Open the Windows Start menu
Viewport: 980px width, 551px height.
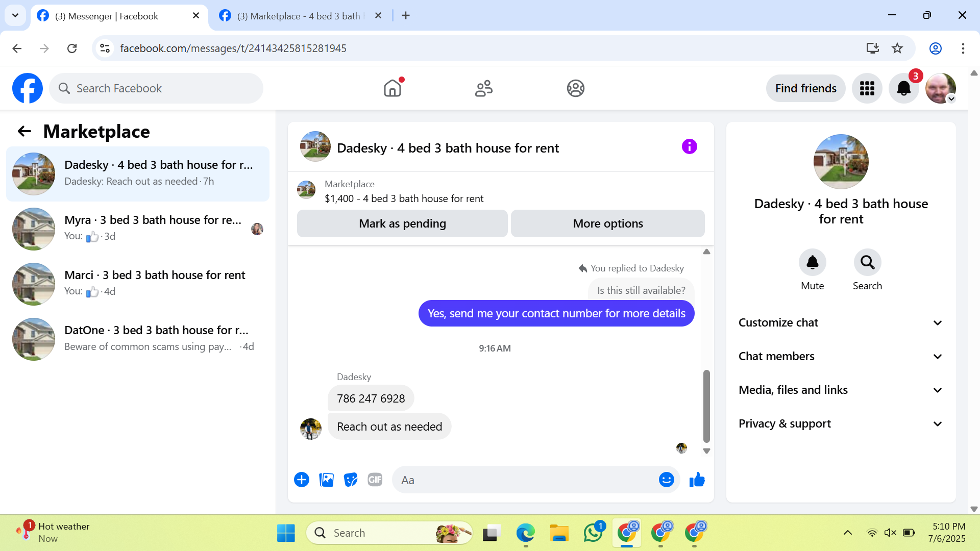(x=286, y=533)
